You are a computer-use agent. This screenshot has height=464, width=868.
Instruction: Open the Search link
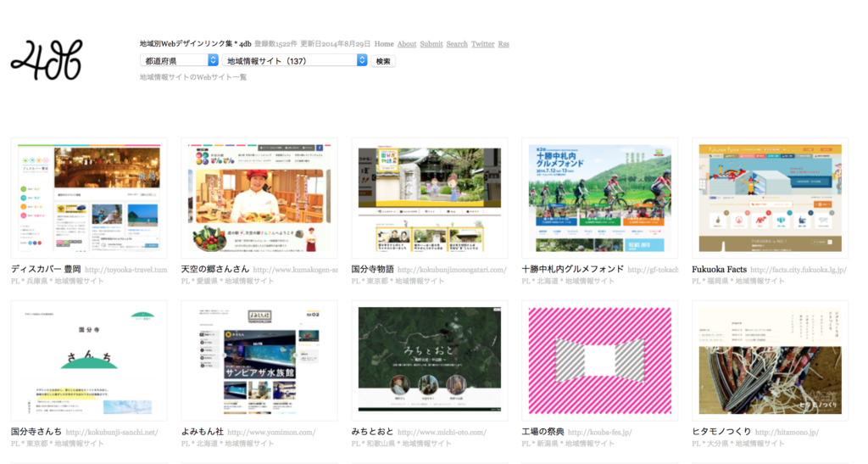pyautogui.click(x=457, y=44)
